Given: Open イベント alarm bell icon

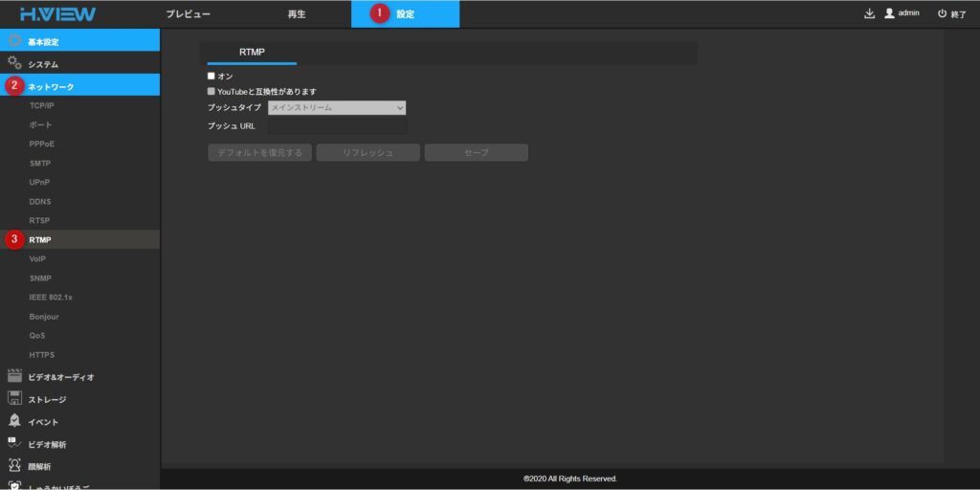Looking at the screenshot, I should [14, 421].
